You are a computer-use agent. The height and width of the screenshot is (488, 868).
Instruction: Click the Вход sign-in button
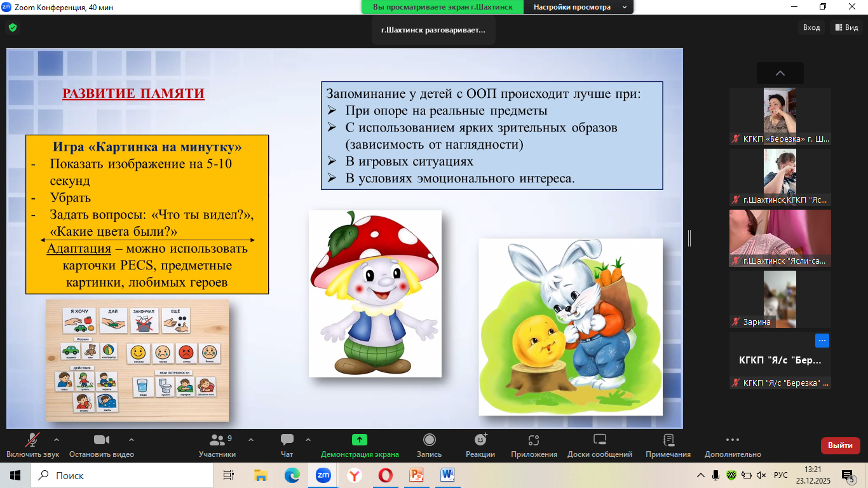[x=811, y=27]
